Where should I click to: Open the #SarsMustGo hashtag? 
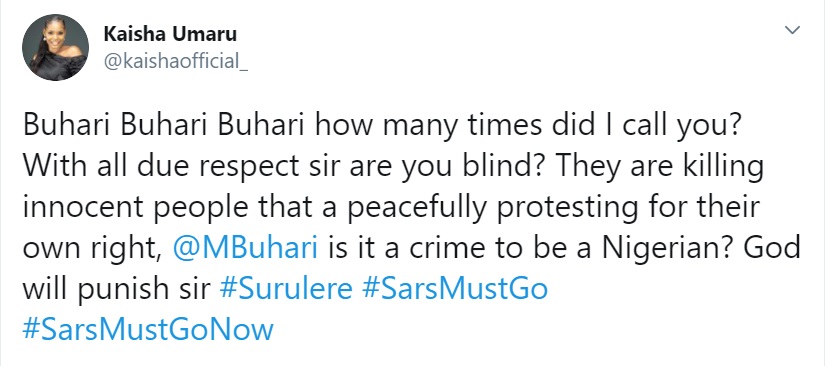455,289
